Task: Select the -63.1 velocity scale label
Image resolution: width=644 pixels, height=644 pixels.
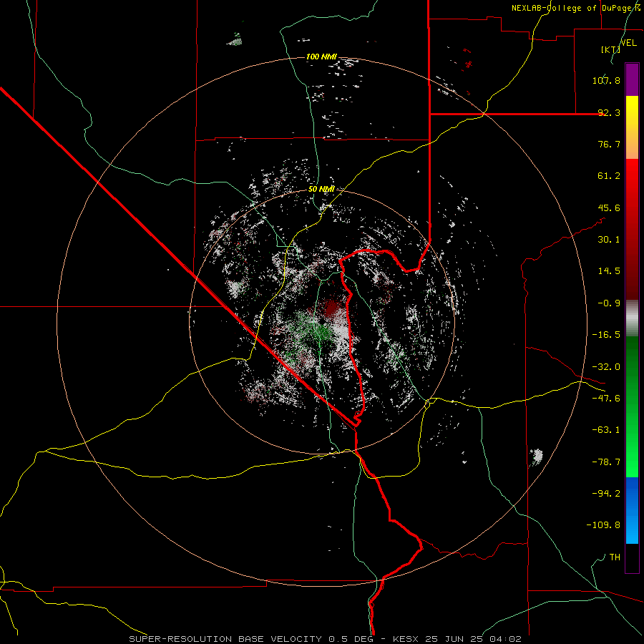Action: tap(606, 430)
